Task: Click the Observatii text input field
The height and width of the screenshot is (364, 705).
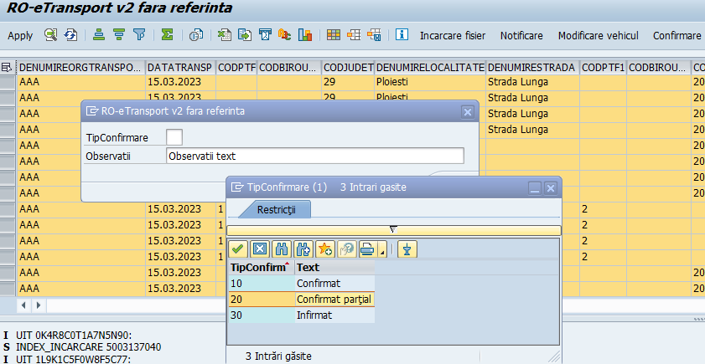Action: coord(315,156)
